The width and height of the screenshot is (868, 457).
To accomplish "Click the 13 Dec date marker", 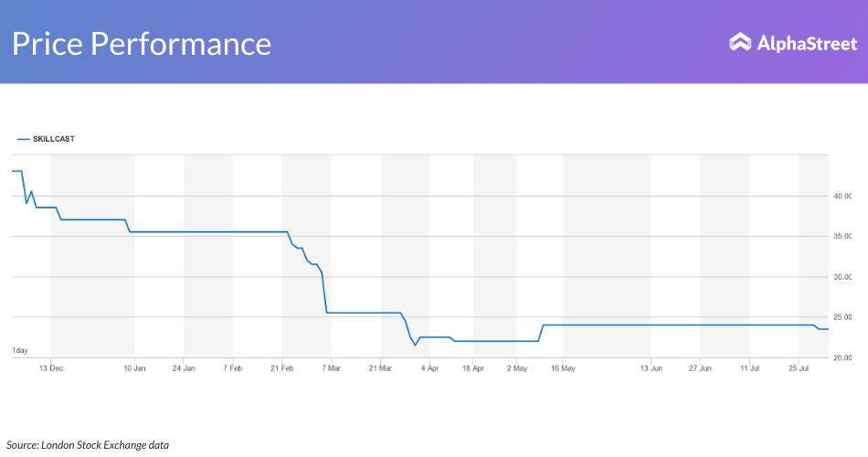I will click(50, 368).
